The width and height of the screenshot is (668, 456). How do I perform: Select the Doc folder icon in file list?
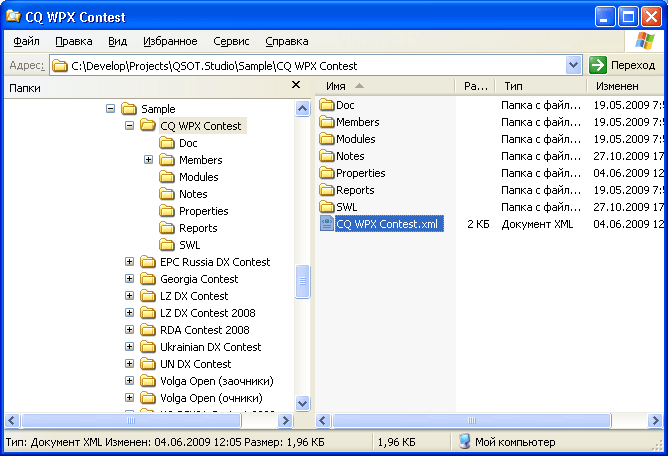click(x=327, y=105)
